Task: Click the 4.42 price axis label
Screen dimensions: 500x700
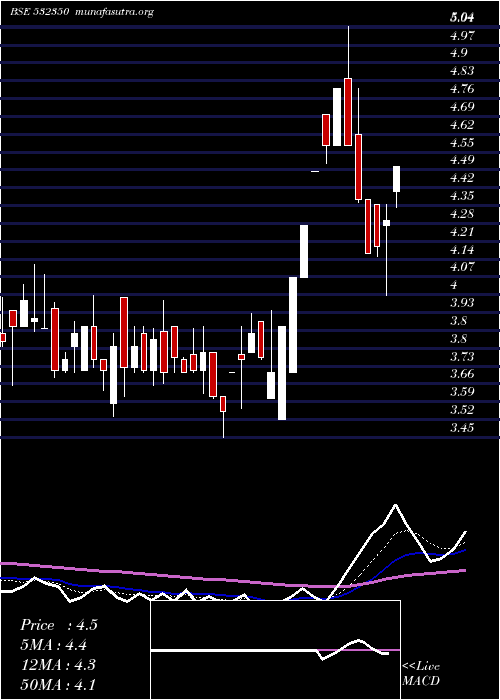Action: (x=462, y=178)
